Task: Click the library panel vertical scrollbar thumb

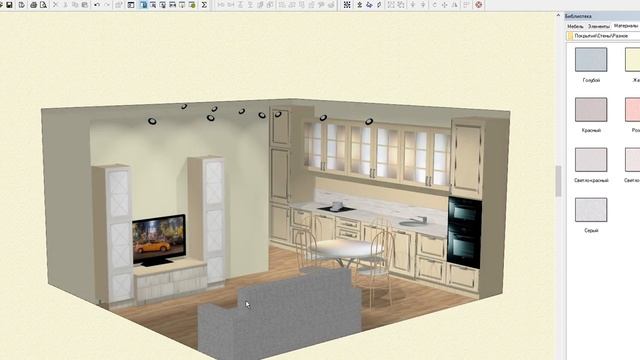Action: pos(558,181)
